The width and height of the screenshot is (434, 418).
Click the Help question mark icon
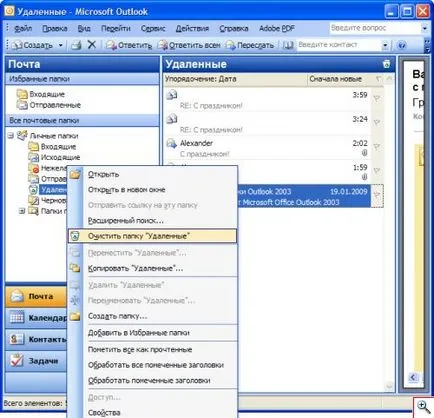402,45
